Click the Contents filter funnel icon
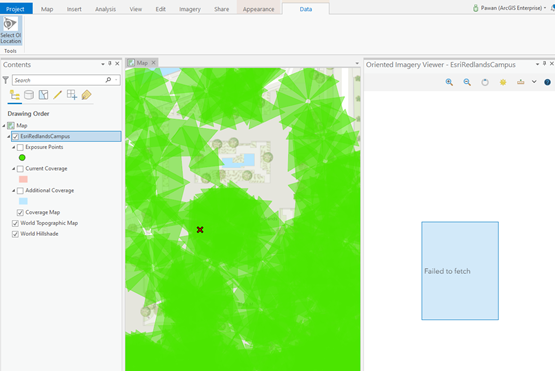Screen dimensions: 555x371 (x=6, y=80)
